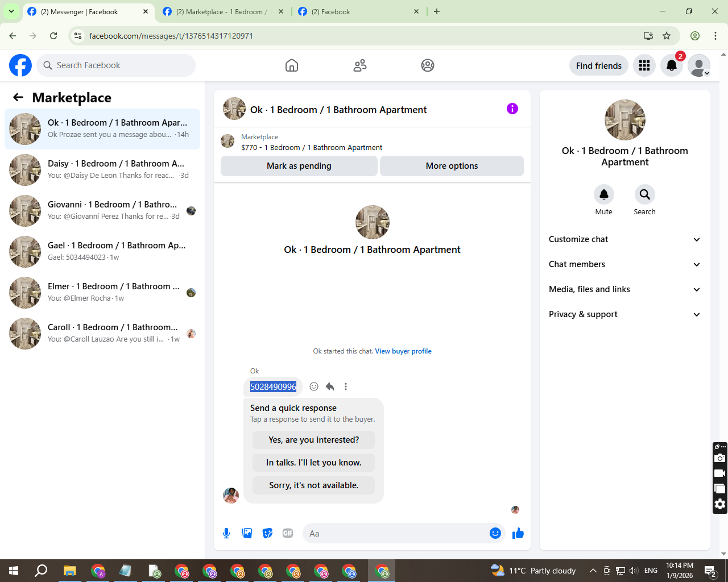Attach a photo with the image icon
The width and height of the screenshot is (728, 582).
coord(247,533)
